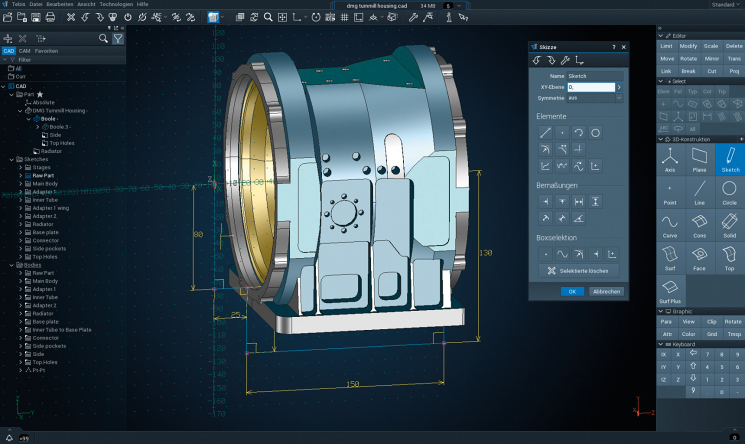Pick the Circle tool in 3D-Konstruktion

[729, 193]
